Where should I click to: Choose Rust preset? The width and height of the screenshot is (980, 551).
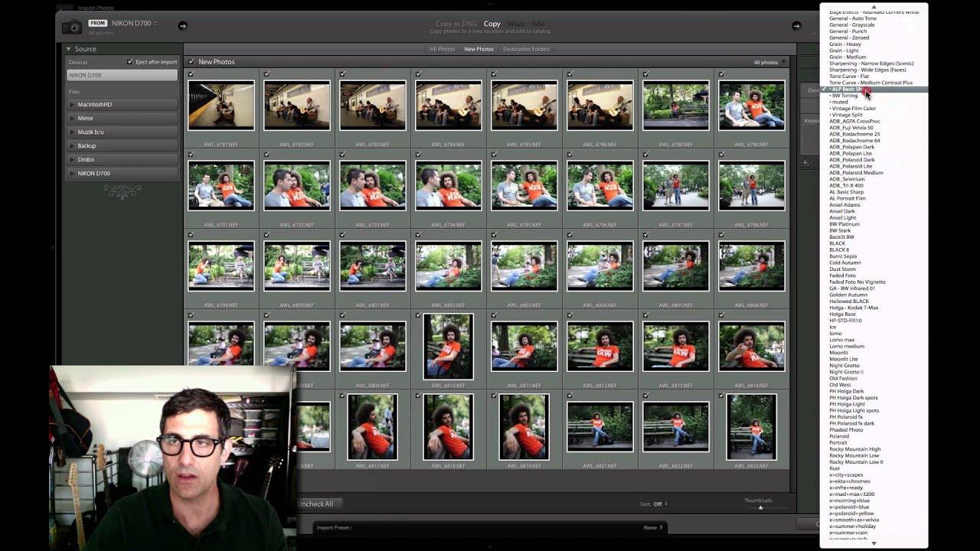835,468
